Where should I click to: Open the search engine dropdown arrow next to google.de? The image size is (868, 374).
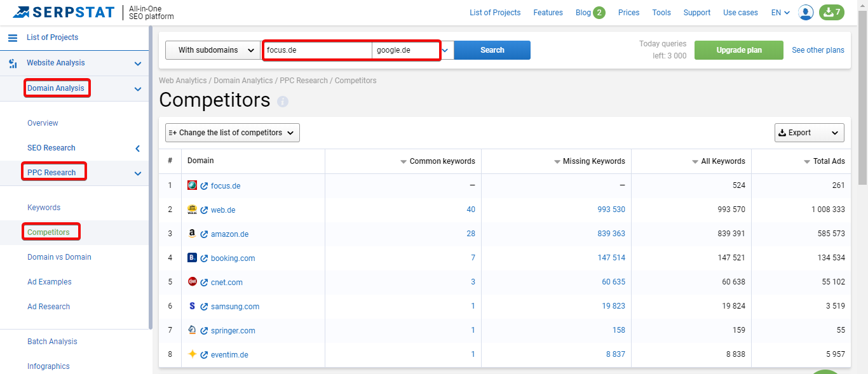click(x=446, y=50)
